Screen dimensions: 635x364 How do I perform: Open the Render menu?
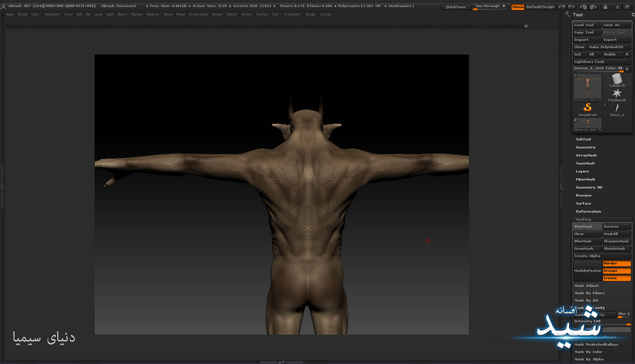[217, 14]
